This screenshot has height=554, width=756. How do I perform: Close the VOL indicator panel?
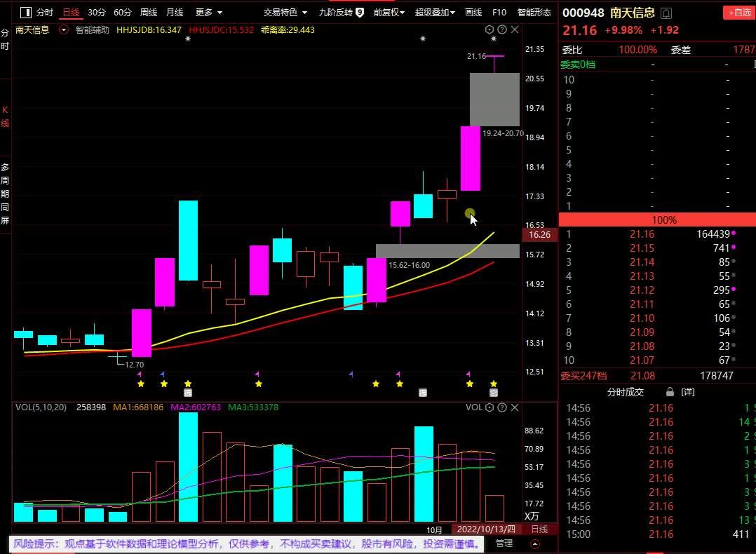click(x=515, y=407)
